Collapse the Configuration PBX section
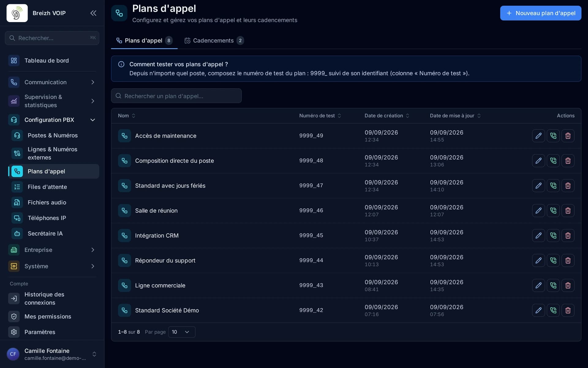 pos(52,120)
